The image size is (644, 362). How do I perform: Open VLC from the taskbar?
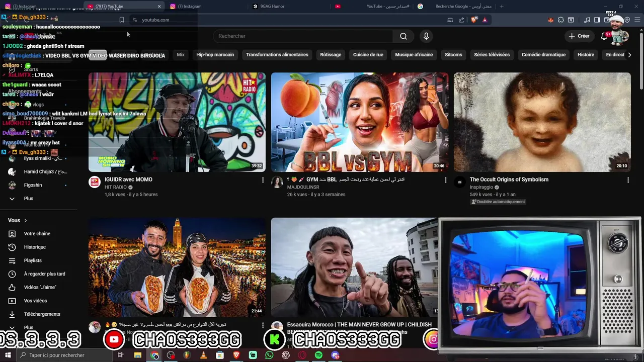pos(203,355)
